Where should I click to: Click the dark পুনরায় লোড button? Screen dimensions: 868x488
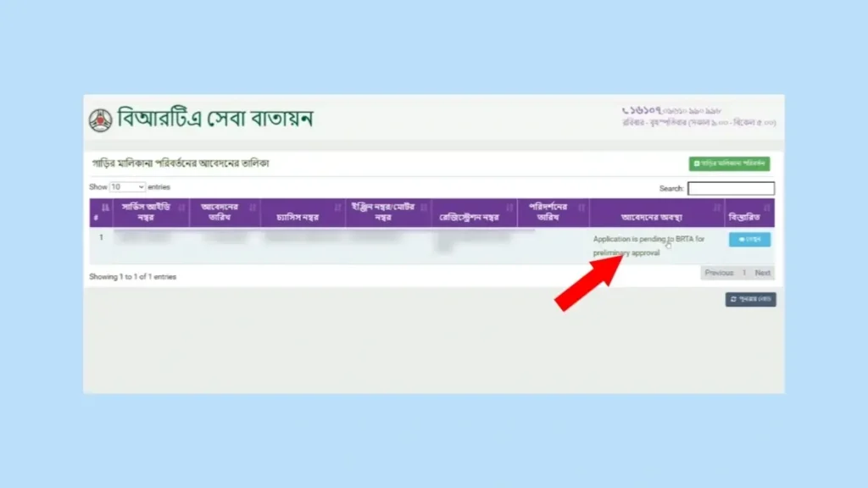[x=750, y=299]
